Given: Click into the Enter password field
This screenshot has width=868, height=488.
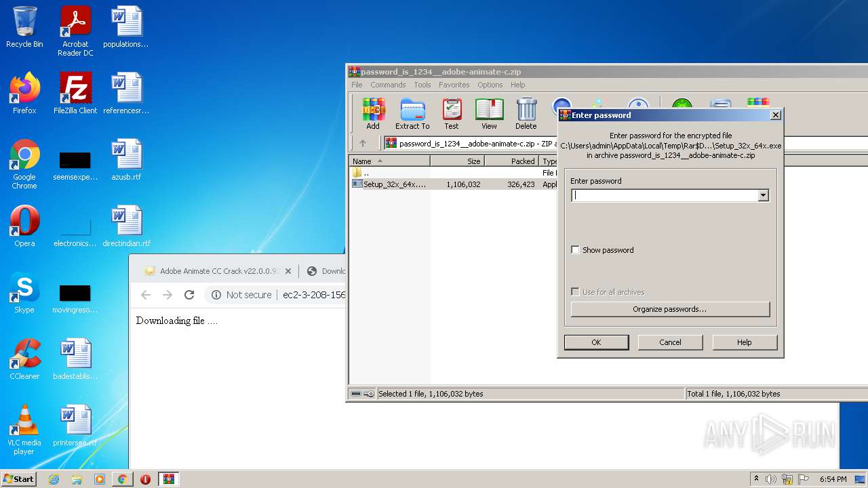Looking at the screenshot, I should pyautogui.click(x=665, y=195).
